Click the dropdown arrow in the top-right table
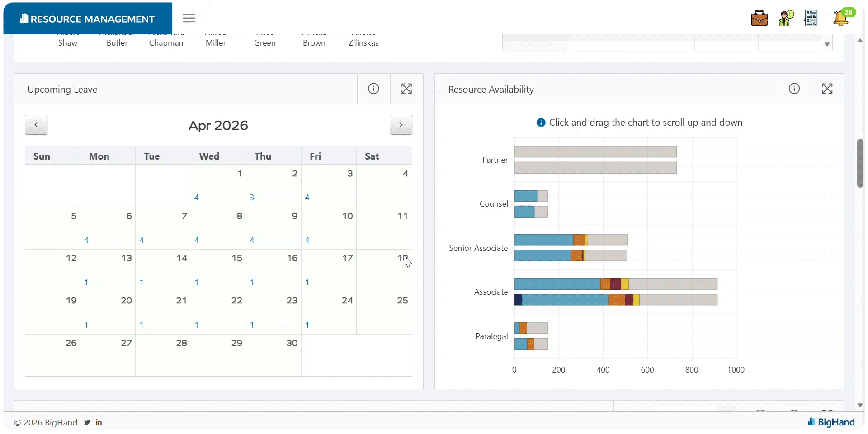 pos(827,44)
